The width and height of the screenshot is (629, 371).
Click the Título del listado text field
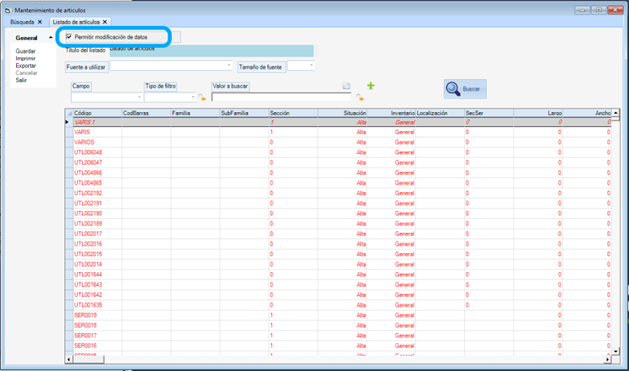point(211,51)
